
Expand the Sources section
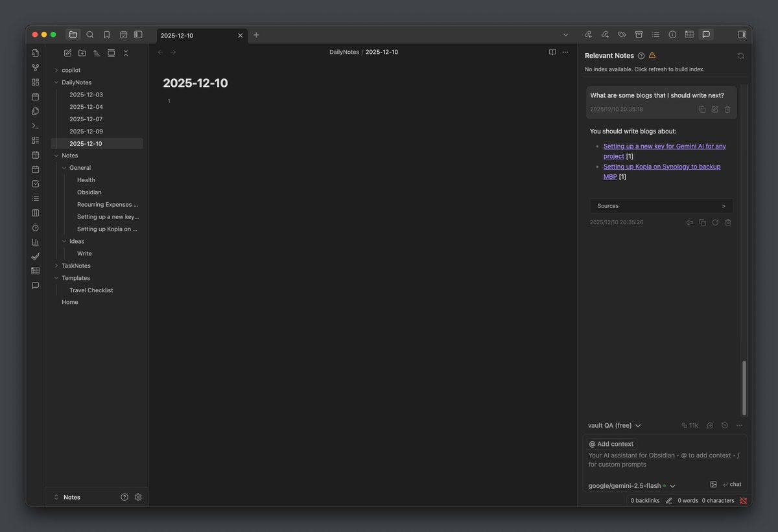661,206
